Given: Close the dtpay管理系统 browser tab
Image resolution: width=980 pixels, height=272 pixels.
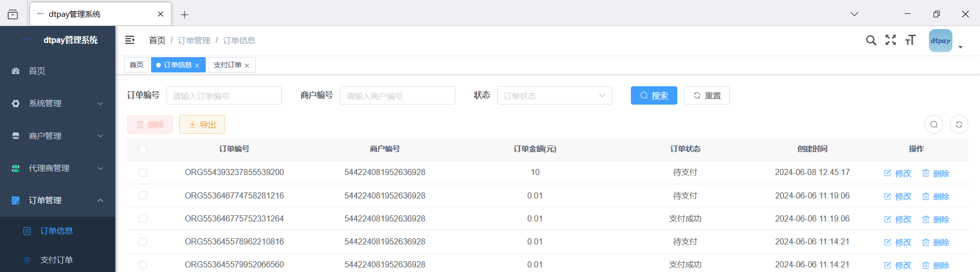Looking at the screenshot, I should click(160, 14).
